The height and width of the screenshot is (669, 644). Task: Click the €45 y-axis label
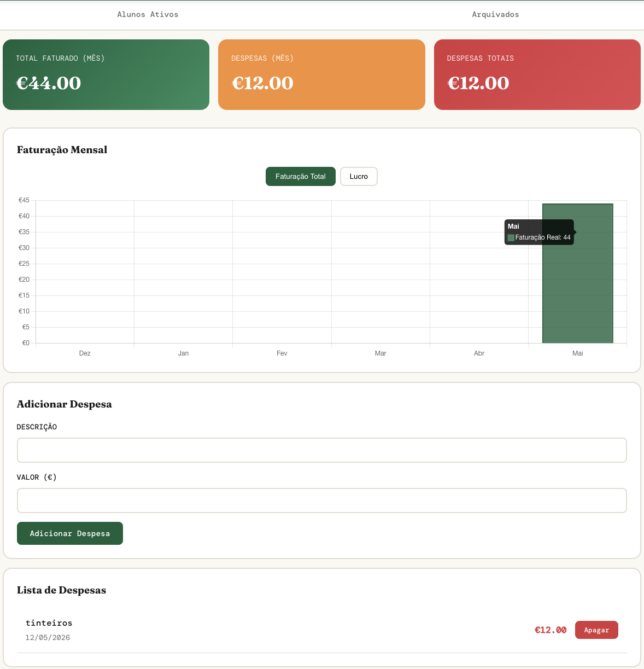pyautogui.click(x=24, y=200)
